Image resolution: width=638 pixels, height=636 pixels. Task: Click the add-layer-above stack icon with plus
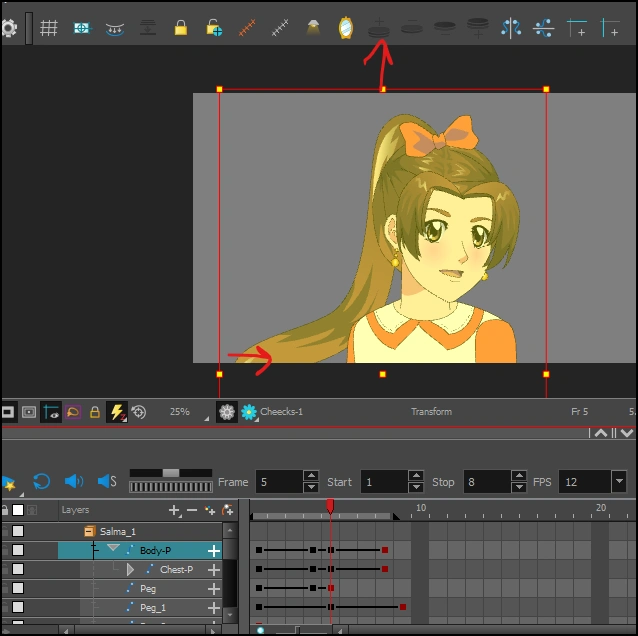click(x=379, y=28)
